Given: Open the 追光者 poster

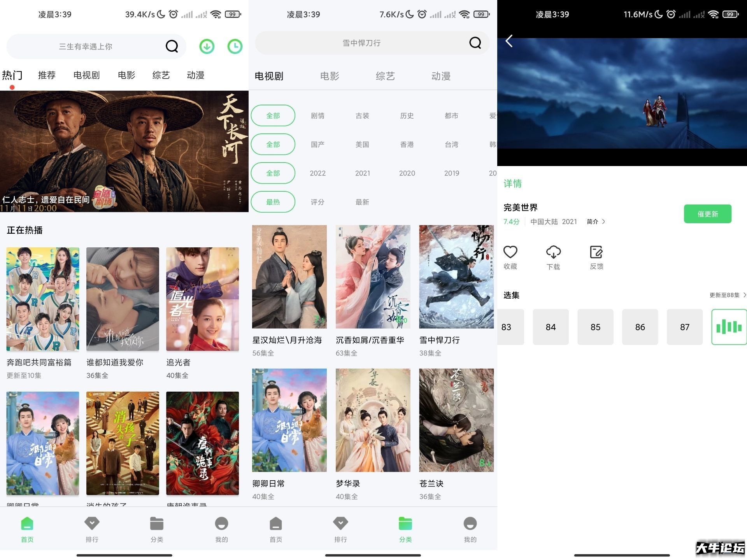Looking at the screenshot, I should (x=202, y=299).
